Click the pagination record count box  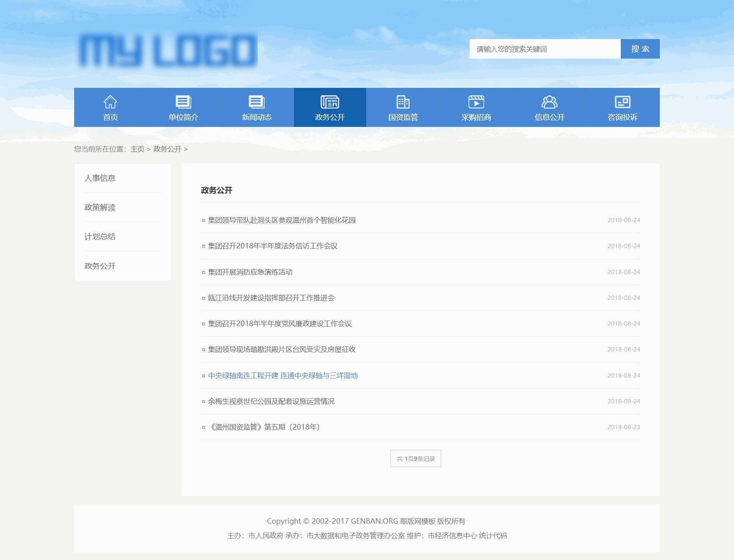[x=415, y=458]
